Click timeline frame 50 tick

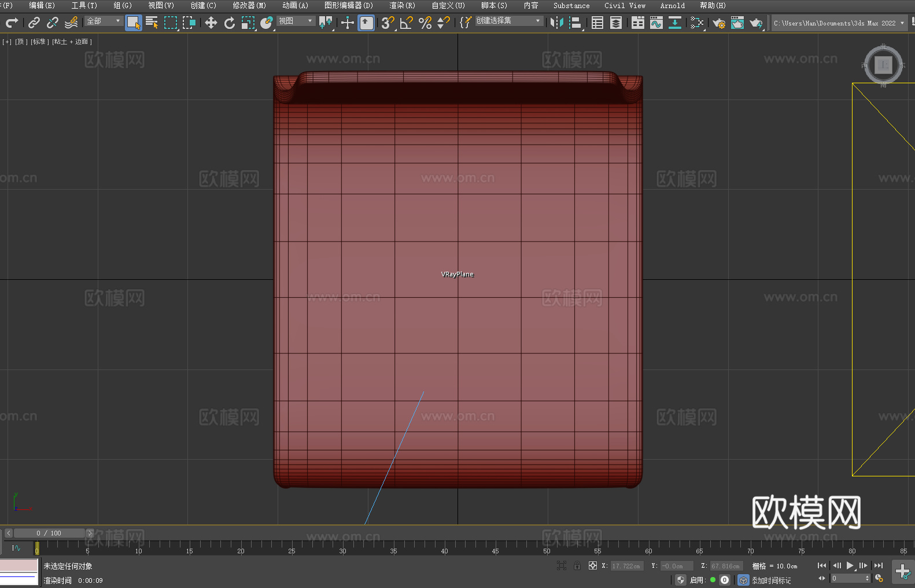(x=547, y=547)
